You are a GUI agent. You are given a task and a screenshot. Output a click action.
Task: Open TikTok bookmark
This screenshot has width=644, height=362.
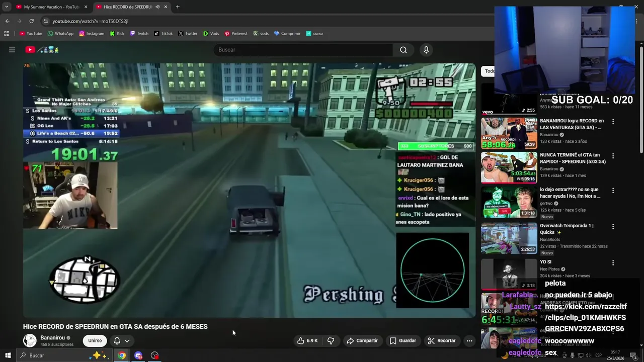(x=164, y=34)
